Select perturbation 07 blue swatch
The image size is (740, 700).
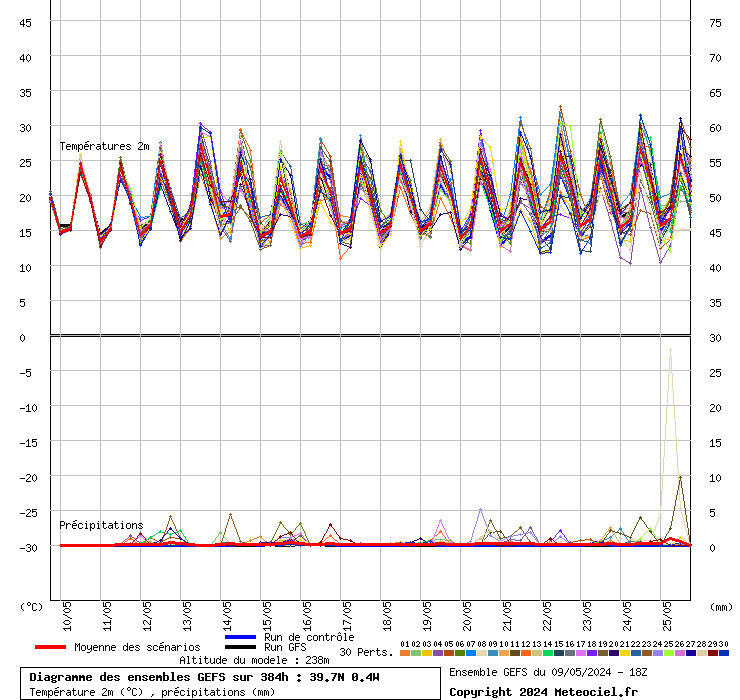coord(471,653)
